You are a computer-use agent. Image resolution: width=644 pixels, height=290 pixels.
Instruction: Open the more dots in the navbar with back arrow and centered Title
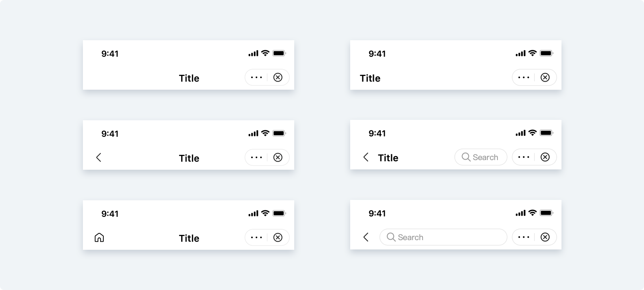click(x=256, y=157)
